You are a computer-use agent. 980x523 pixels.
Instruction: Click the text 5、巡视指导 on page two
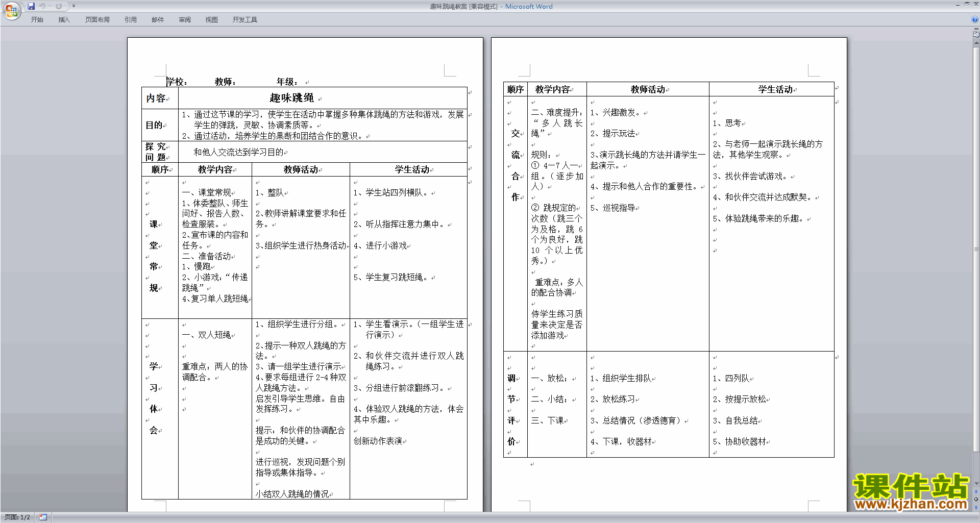[613, 208]
